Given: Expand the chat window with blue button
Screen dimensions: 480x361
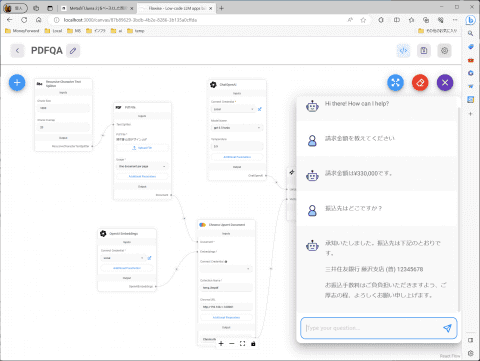Looking at the screenshot, I should [x=395, y=83].
